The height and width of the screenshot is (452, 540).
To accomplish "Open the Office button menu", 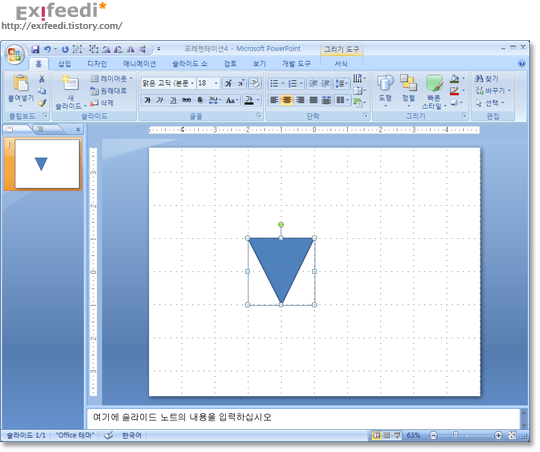I will (14, 55).
